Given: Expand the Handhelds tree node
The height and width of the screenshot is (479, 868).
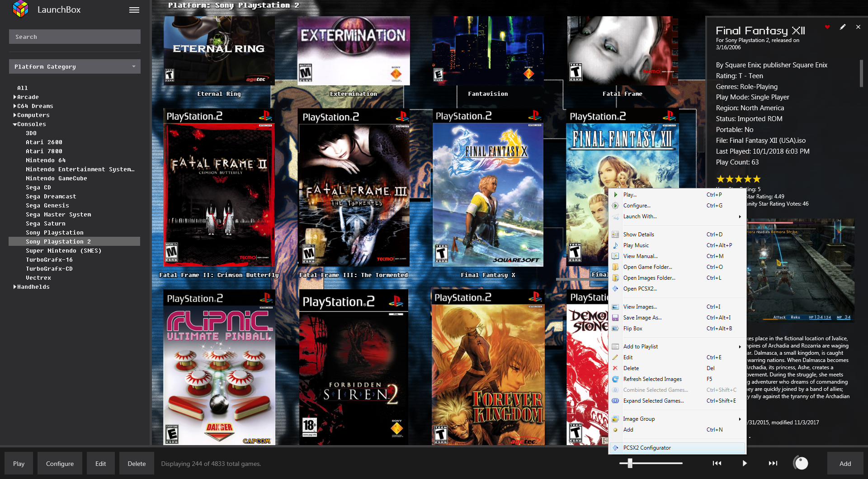Looking at the screenshot, I should [15, 287].
